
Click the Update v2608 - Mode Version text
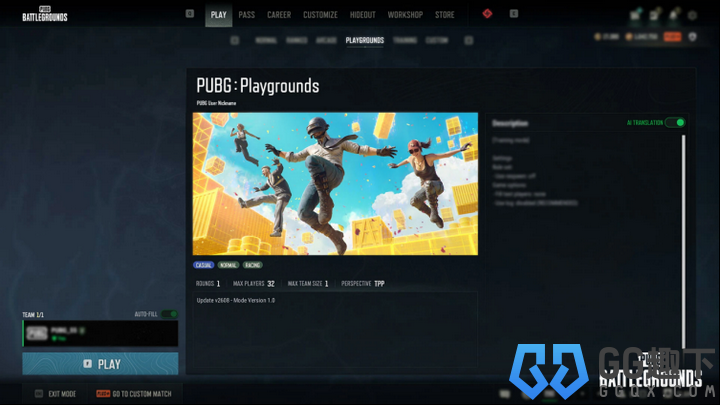coord(236,300)
